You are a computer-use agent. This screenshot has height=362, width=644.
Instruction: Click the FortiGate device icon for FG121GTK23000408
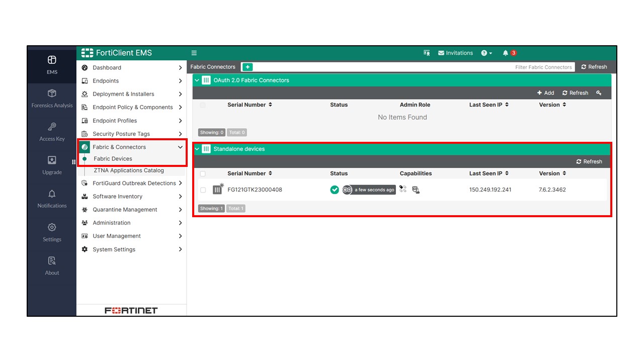point(218,189)
